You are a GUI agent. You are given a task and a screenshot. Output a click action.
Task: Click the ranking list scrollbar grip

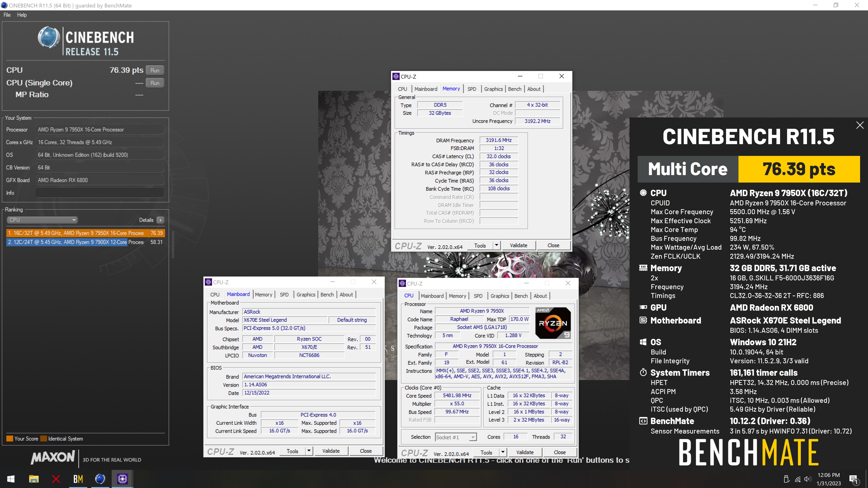click(173, 245)
